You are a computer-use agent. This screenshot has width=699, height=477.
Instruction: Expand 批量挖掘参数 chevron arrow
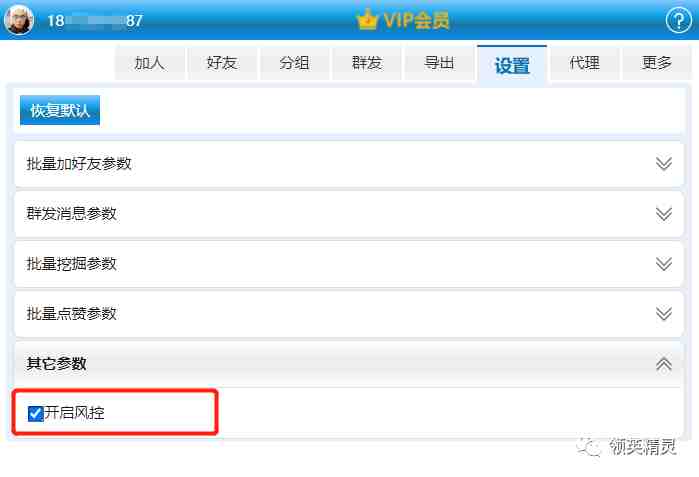pos(664,264)
